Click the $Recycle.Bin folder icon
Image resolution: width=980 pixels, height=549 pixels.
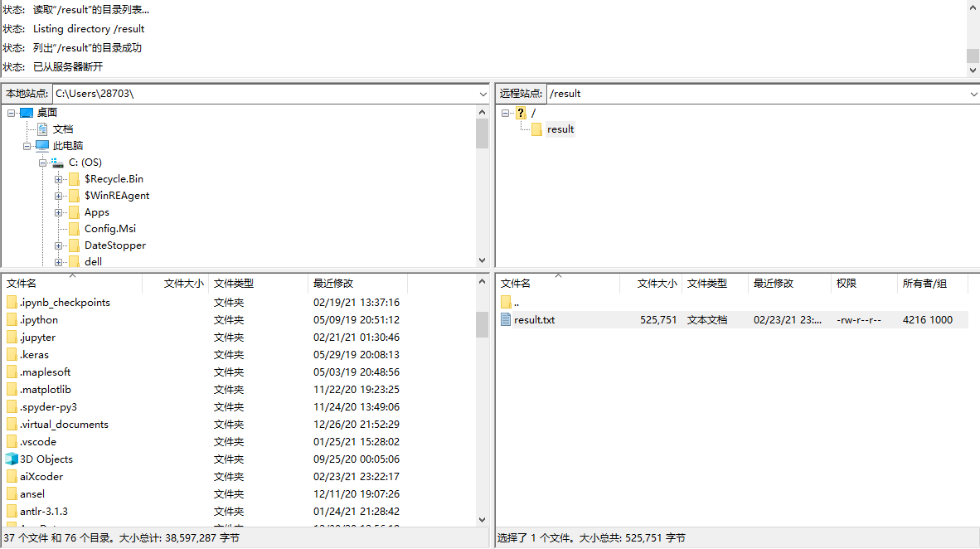[x=74, y=179]
